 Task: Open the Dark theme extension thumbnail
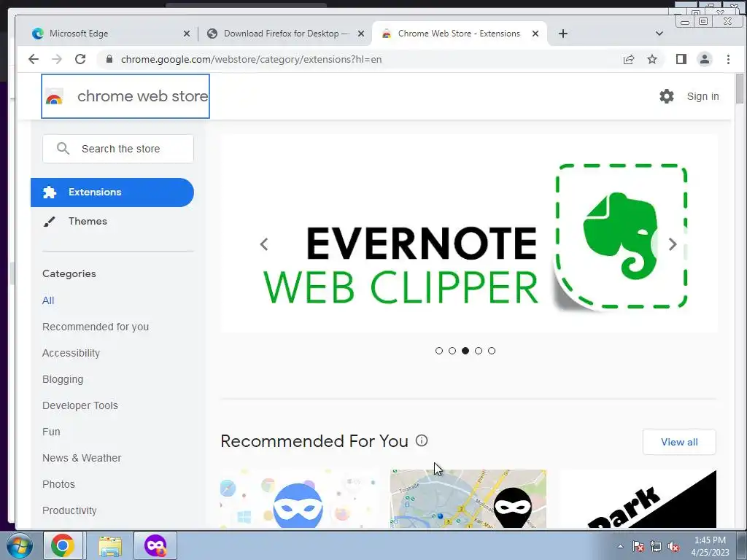(638, 499)
